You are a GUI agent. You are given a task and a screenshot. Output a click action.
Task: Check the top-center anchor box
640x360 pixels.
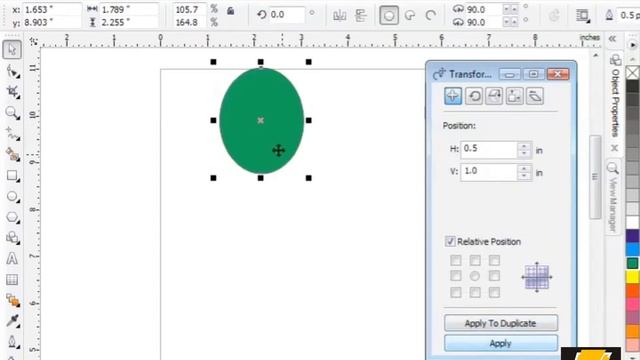click(475, 260)
